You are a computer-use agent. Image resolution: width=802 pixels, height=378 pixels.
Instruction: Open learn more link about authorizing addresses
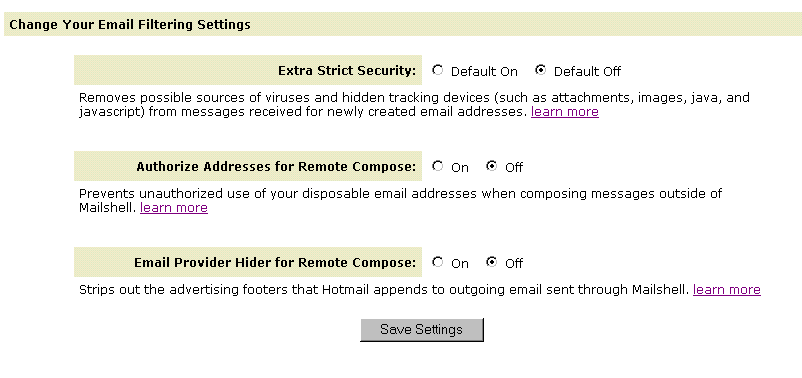[174, 208]
